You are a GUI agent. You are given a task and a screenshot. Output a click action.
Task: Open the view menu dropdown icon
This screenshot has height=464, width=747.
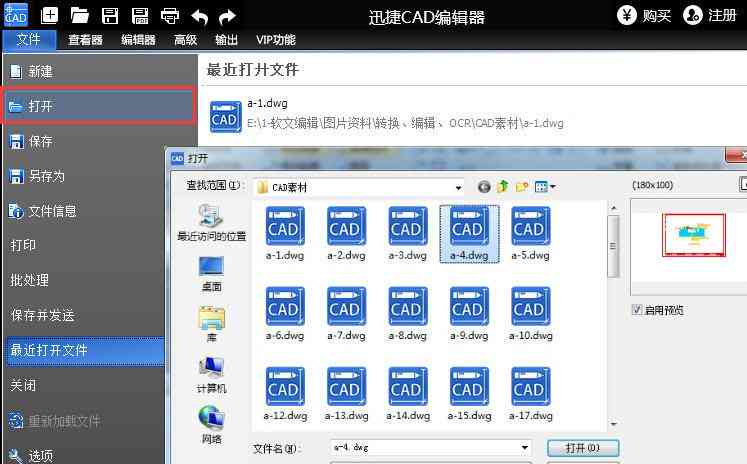545,187
